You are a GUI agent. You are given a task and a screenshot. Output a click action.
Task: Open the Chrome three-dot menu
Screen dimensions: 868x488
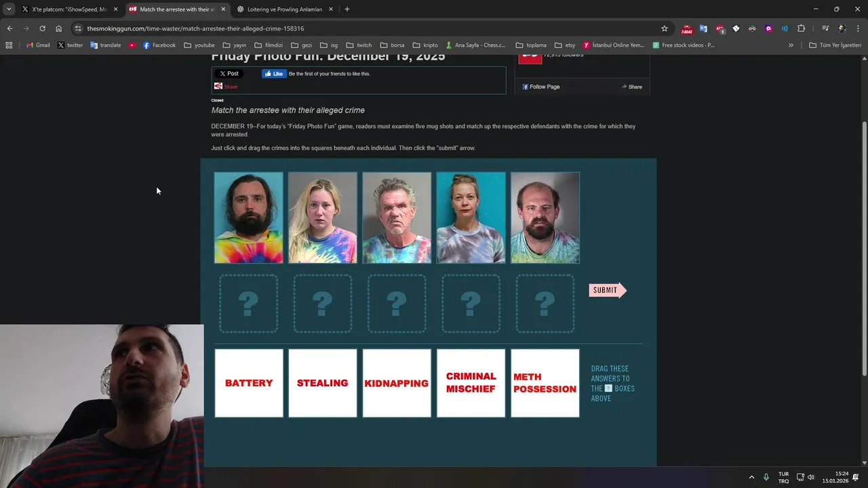858,28
